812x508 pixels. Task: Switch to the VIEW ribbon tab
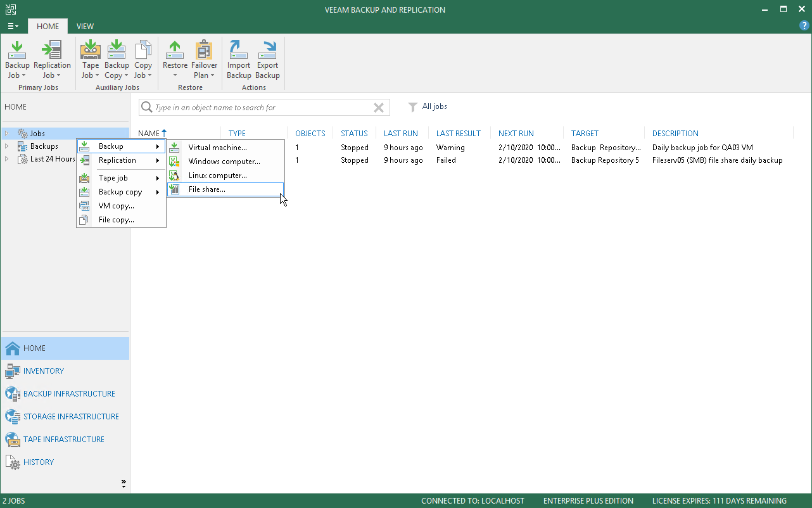pos(85,27)
